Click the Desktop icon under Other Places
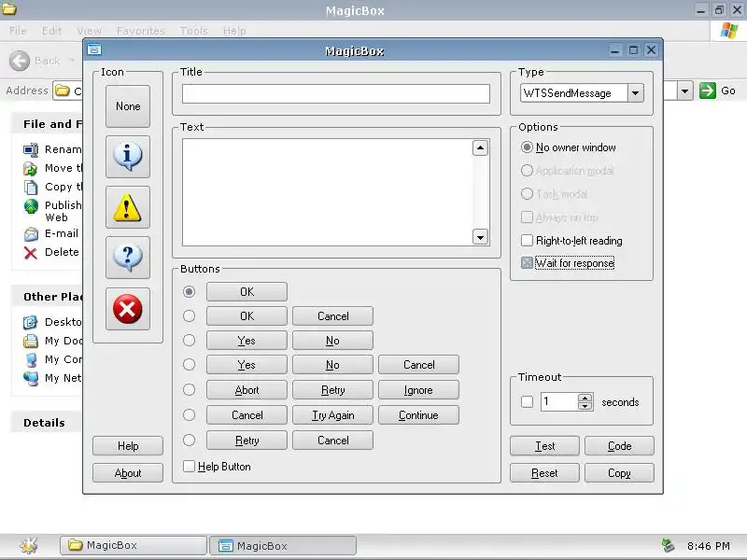The height and width of the screenshot is (560, 747). (30, 322)
